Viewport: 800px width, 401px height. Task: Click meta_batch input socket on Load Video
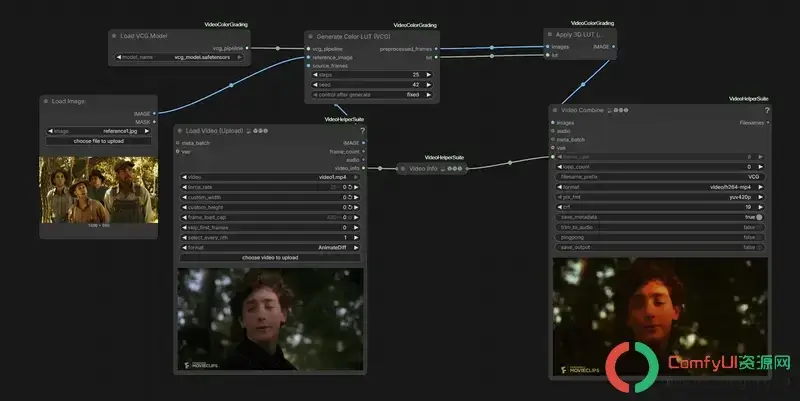(178, 143)
